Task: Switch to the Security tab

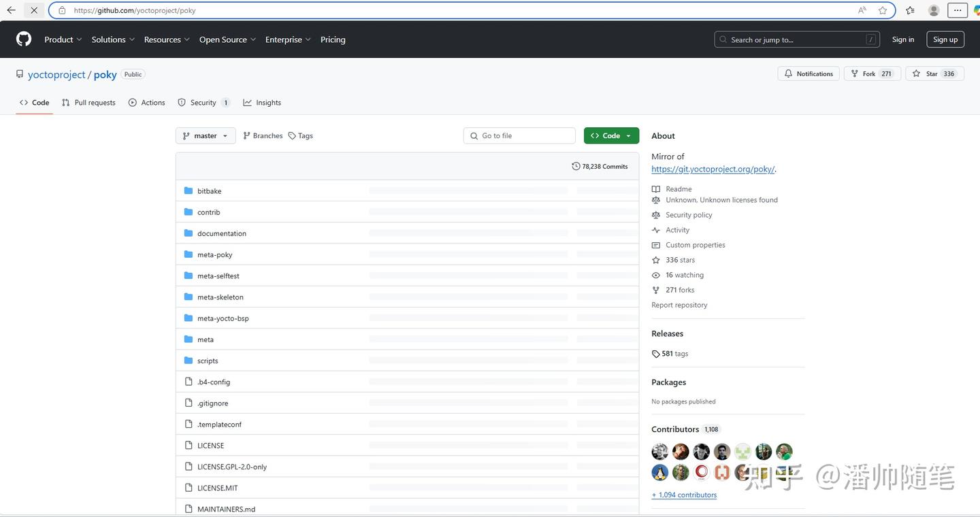Action: pyautogui.click(x=203, y=103)
